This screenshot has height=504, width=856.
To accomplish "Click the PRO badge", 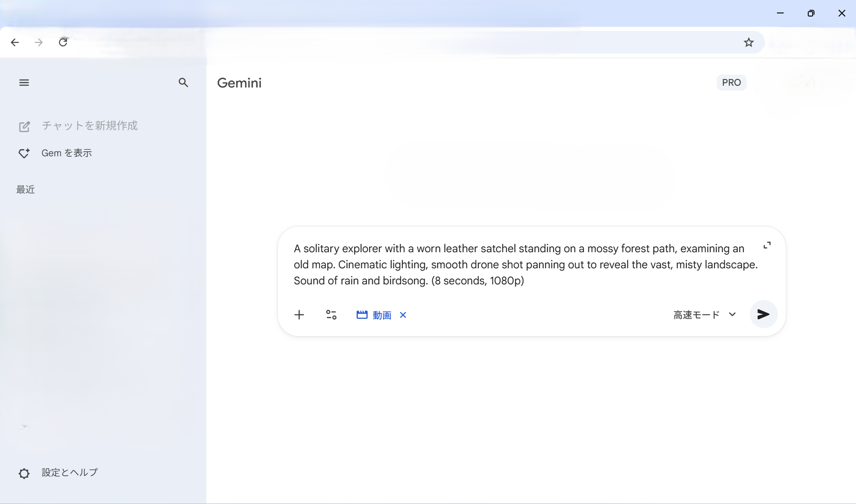I will coord(731,83).
